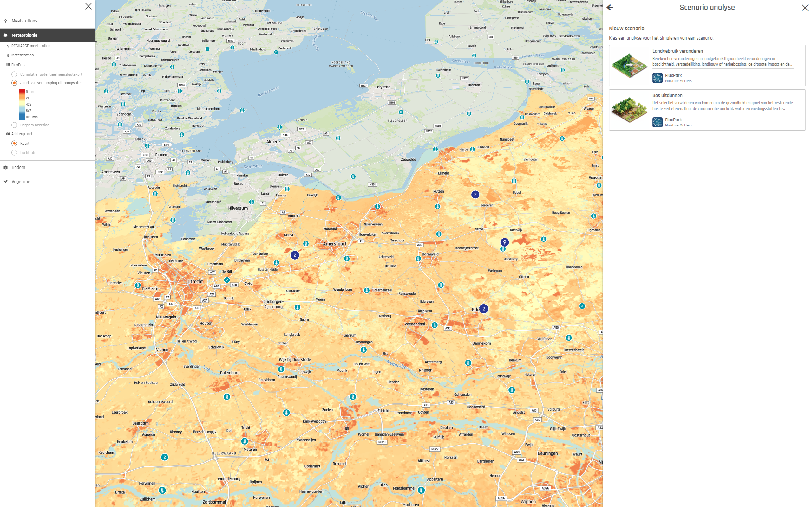Open the purple pin marker near Kootwijk
The width and height of the screenshot is (812, 507).
click(504, 242)
